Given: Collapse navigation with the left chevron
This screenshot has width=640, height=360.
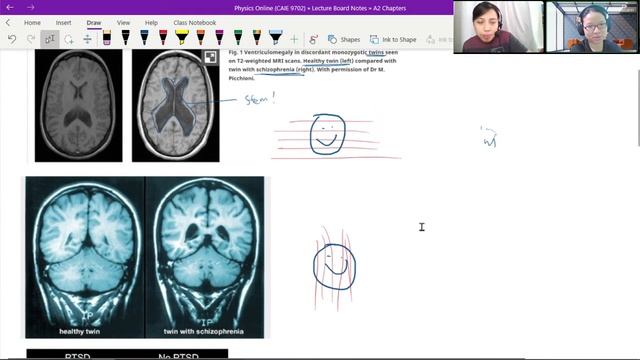Looking at the screenshot, I should click(8, 23).
